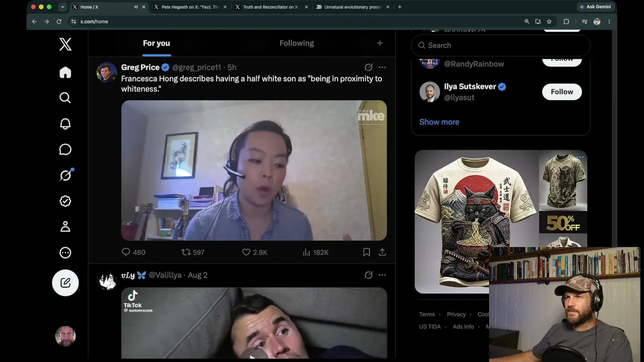View analytics for the 182K views post

pos(315,252)
